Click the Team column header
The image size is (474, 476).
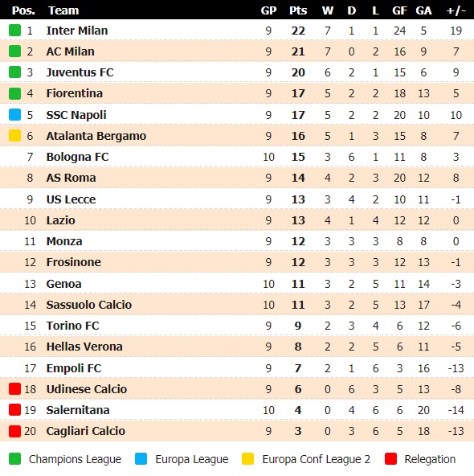pyautogui.click(x=63, y=10)
